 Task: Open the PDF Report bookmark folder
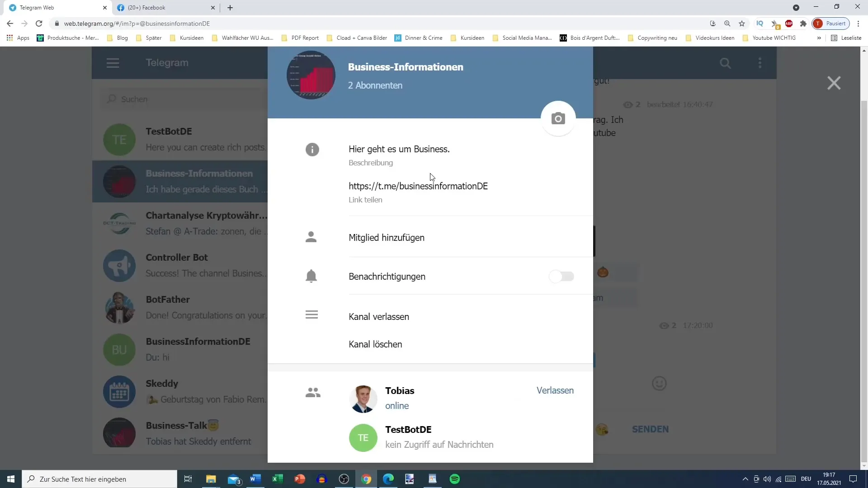coord(300,38)
